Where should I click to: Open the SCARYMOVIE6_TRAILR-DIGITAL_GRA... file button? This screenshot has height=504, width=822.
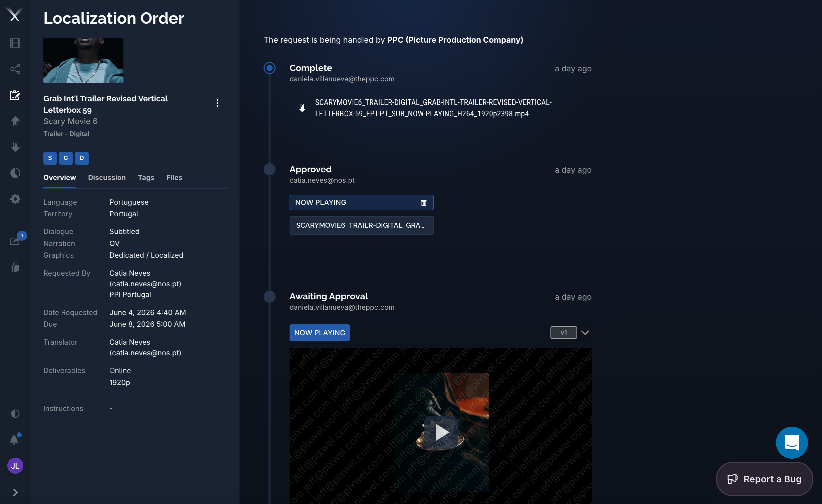point(361,225)
